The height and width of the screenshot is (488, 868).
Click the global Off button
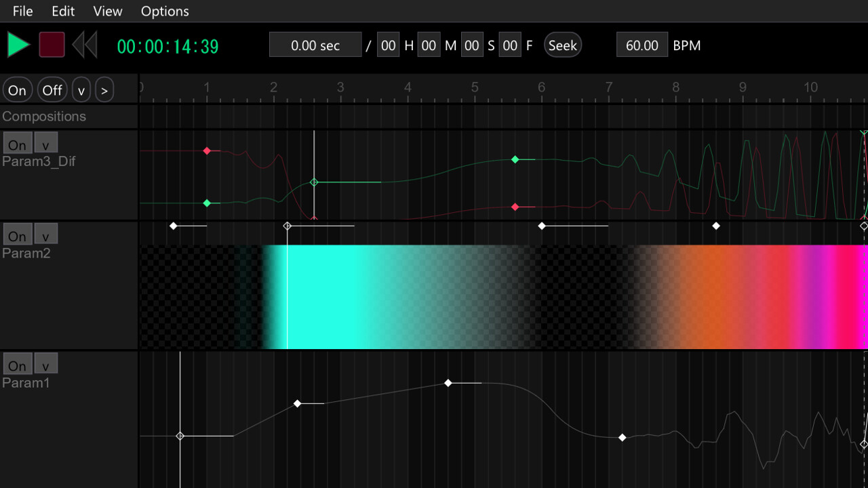52,90
